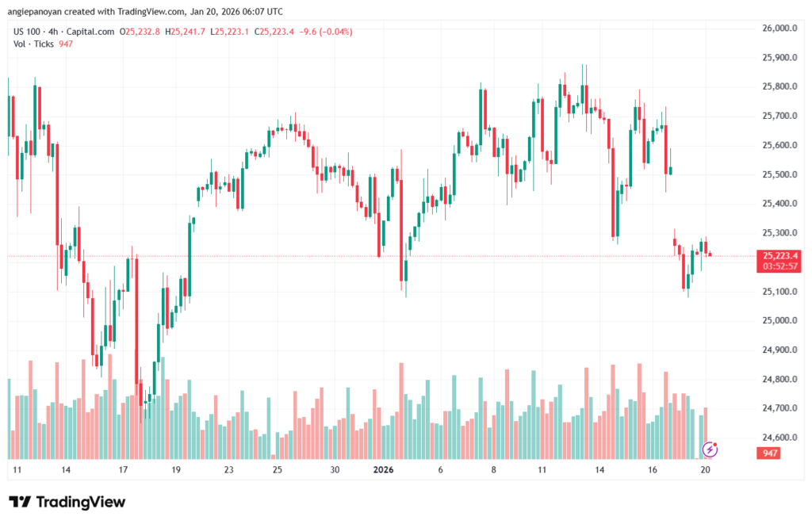Click the TradingView logo
This screenshot has height=524, width=812.
(x=67, y=502)
